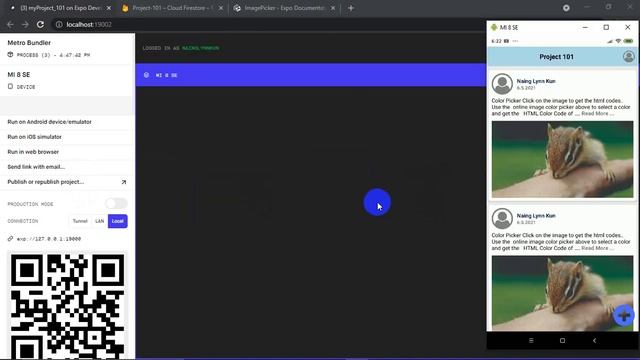This screenshot has height=360, width=640.
Task: Tap Read More on the first post
Action: (598, 113)
